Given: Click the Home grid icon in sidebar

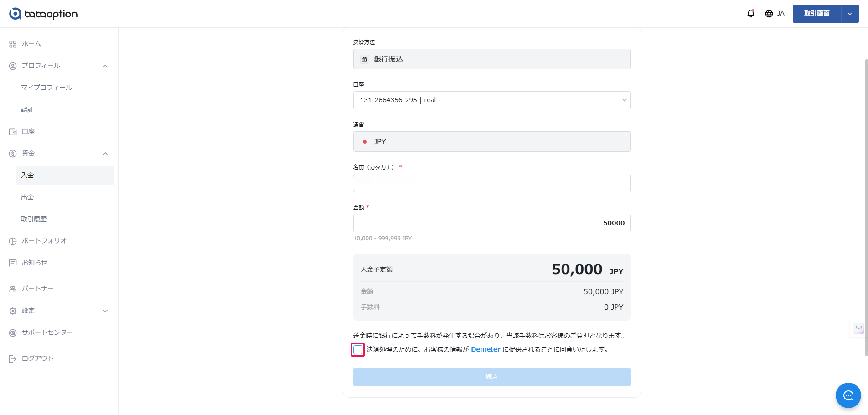Looking at the screenshot, I should coord(13,44).
